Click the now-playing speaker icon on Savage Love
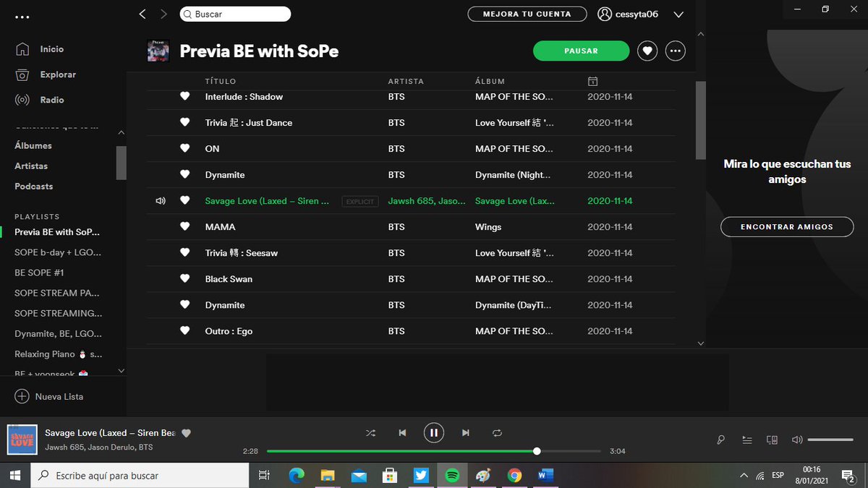 161,201
